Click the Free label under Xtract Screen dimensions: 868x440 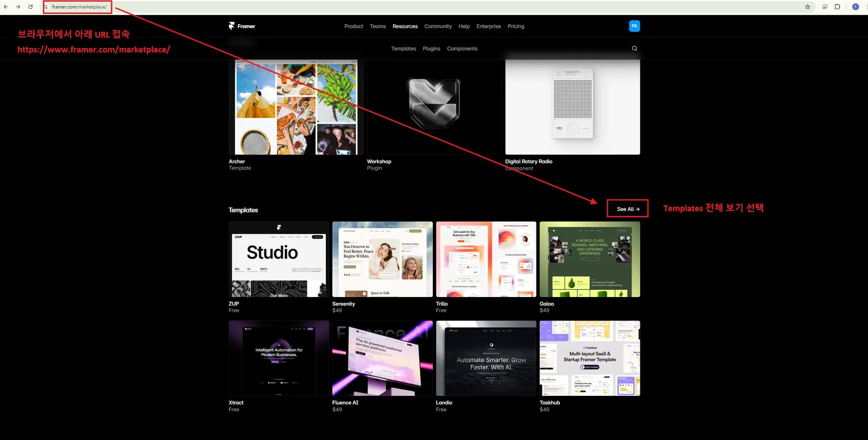tap(234, 409)
